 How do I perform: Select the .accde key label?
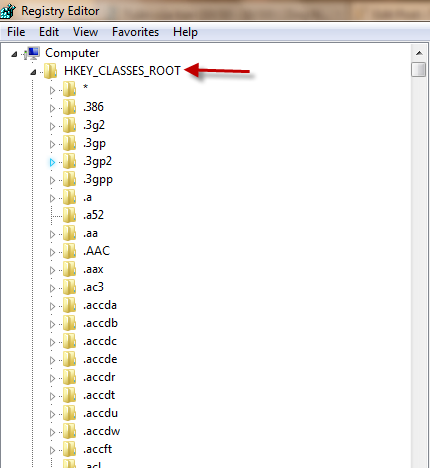[100, 359]
